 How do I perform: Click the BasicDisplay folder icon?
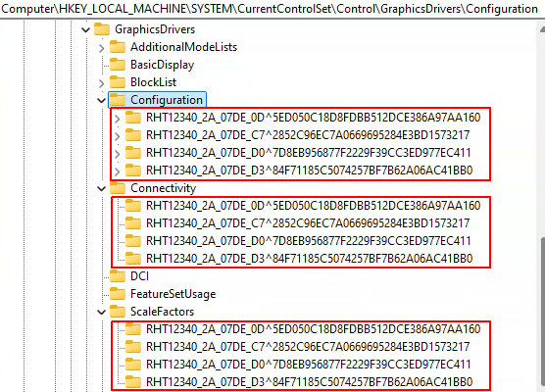pos(118,65)
